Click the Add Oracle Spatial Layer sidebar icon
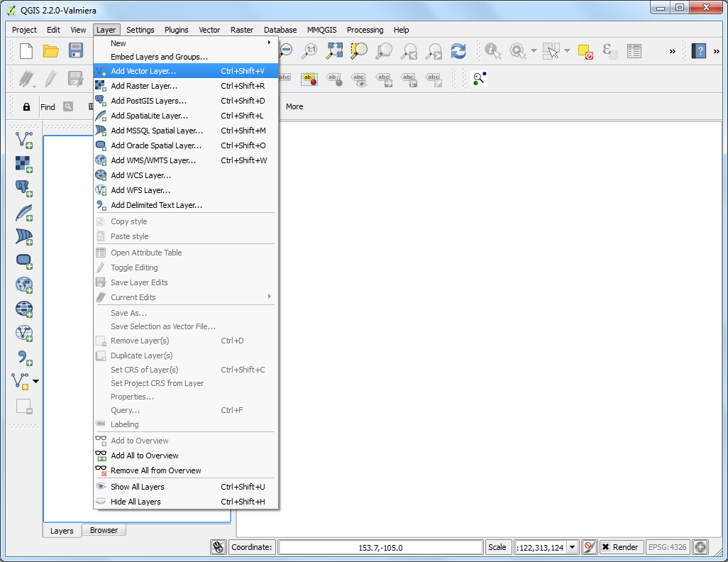The image size is (728, 562). pyautogui.click(x=23, y=261)
